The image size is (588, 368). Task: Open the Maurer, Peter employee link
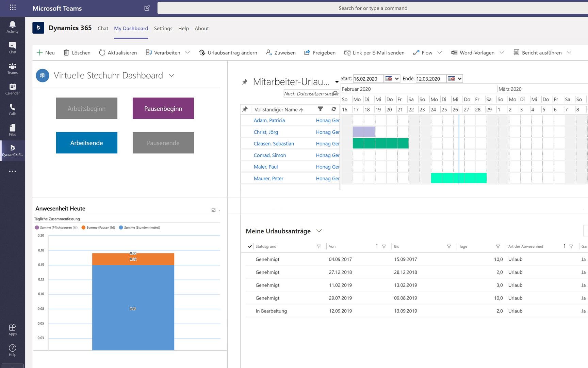point(268,178)
